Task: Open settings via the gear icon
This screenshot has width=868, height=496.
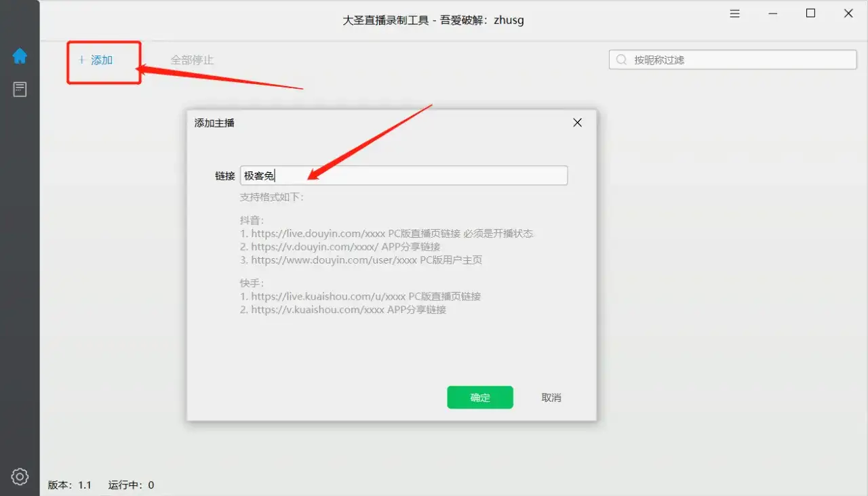Action: pos(20,476)
